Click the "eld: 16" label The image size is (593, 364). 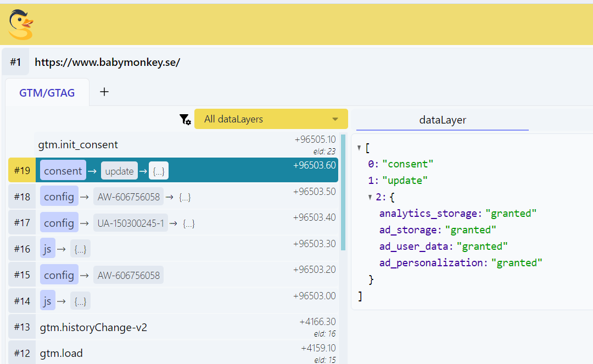click(x=325, y=334)
